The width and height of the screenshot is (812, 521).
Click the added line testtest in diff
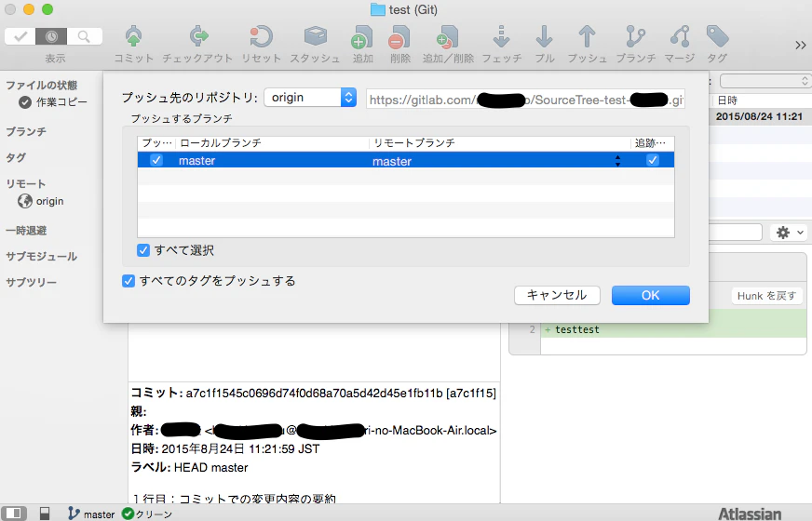point(577,329)
